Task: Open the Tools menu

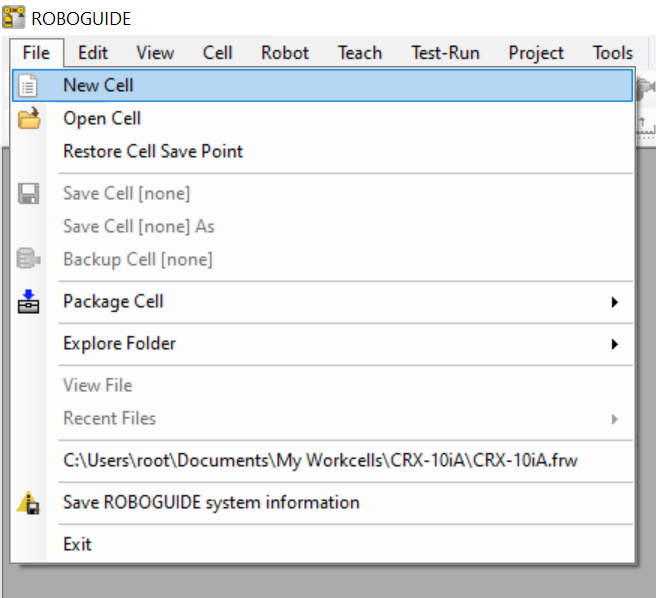Action: click(x=612, y=53)
